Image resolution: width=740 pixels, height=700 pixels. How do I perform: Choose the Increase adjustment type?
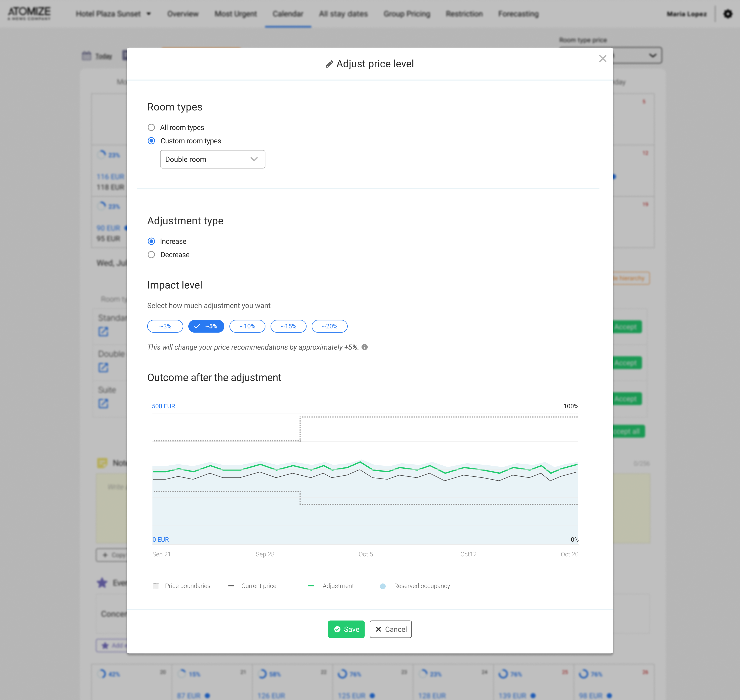pos(151,241)
